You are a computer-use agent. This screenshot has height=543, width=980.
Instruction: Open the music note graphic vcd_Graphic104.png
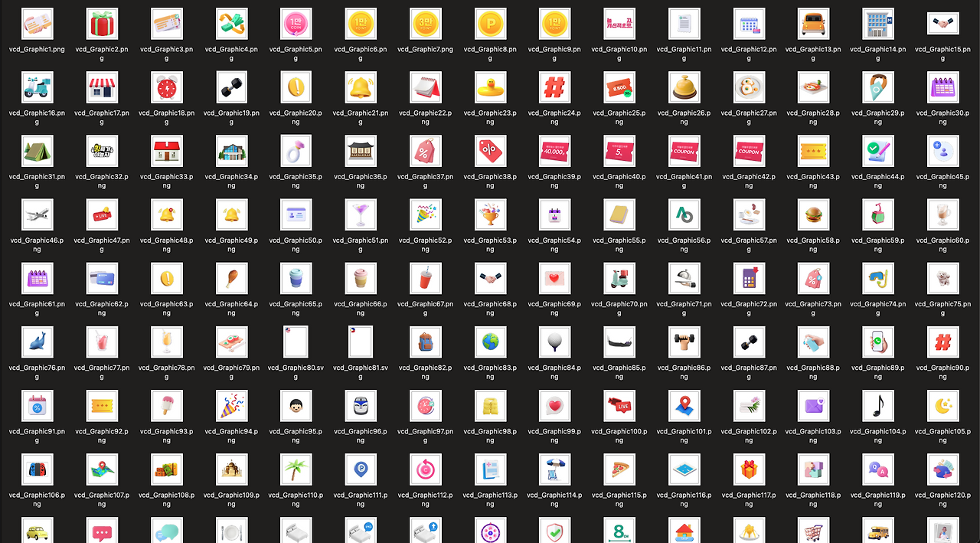point(877,406)
